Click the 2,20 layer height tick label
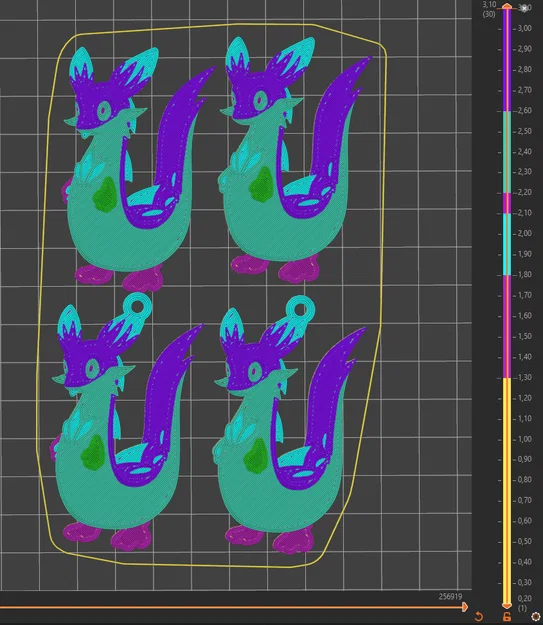The width and height of the screenshot is (543, 625). click(x=524, y=192)
